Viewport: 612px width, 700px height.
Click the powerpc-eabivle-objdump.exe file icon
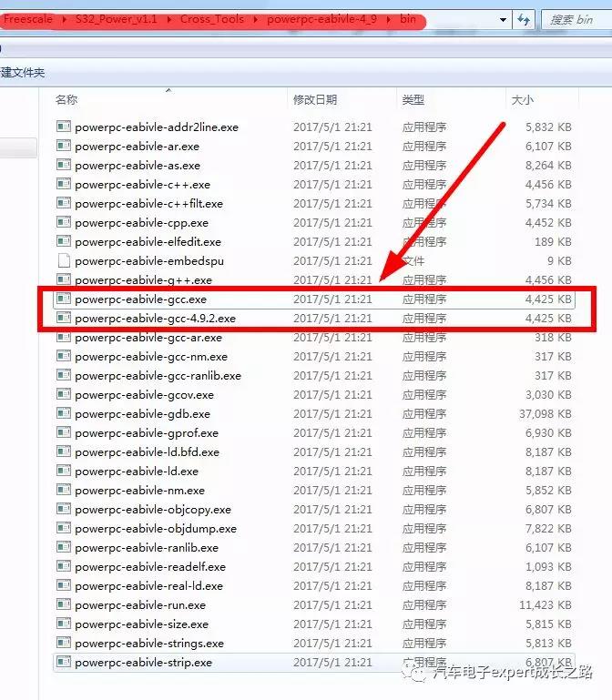[63, 529]
